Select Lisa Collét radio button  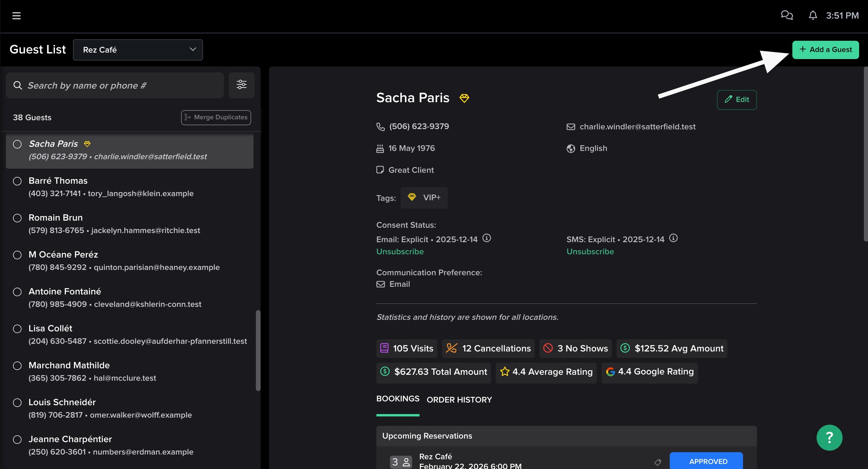(x=17, y=329)
